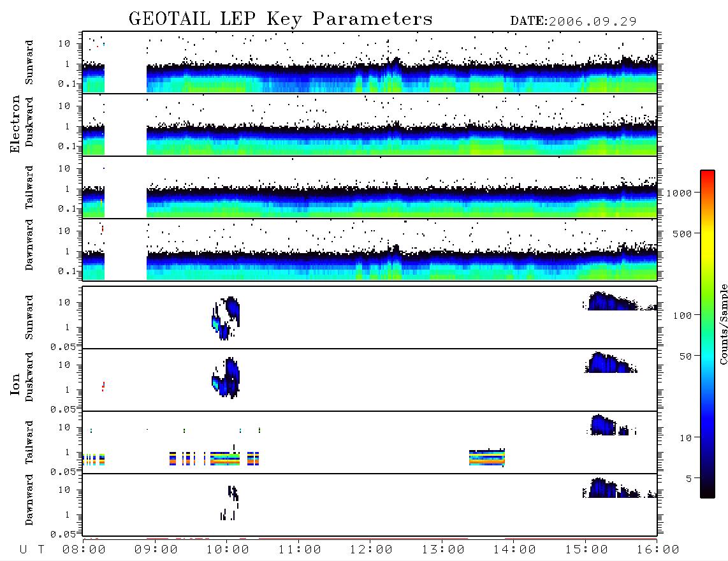Click the Electron Duskward panel label
This screenshot has height=561, width=728.
[29, 122]
